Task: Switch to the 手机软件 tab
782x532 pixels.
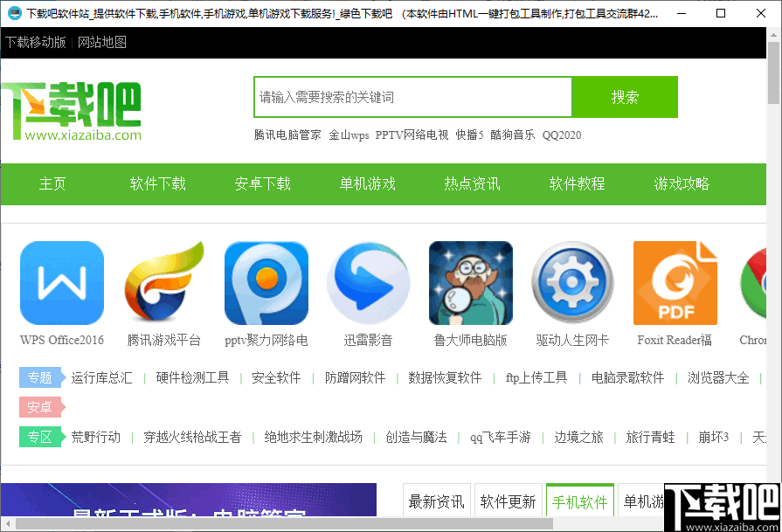Action: [579, 501]
